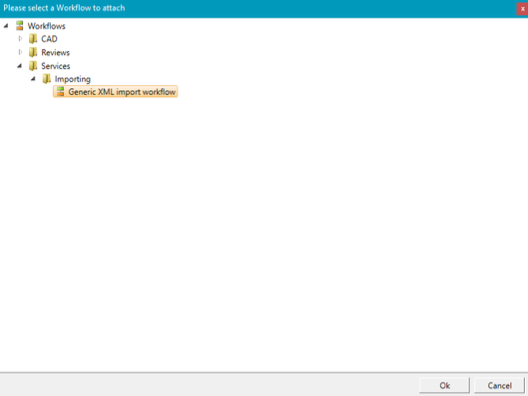
Task: Select Generic XML import workflow text
Action: 122,92
